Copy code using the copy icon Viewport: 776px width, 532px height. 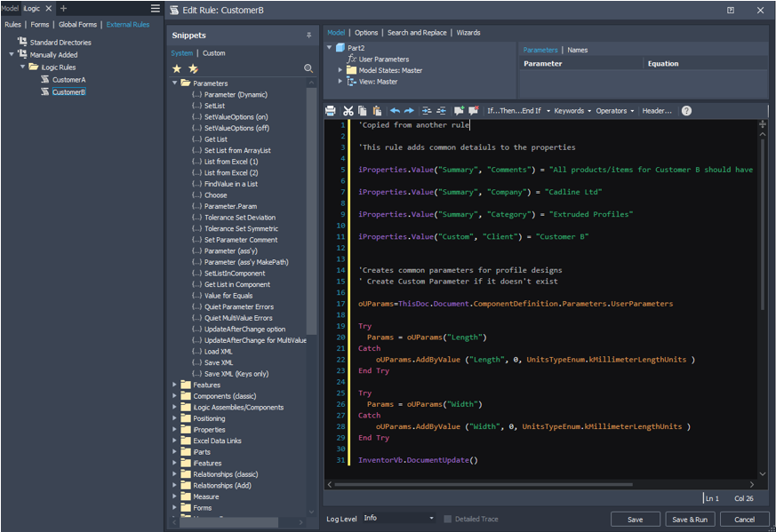[363, 111]
